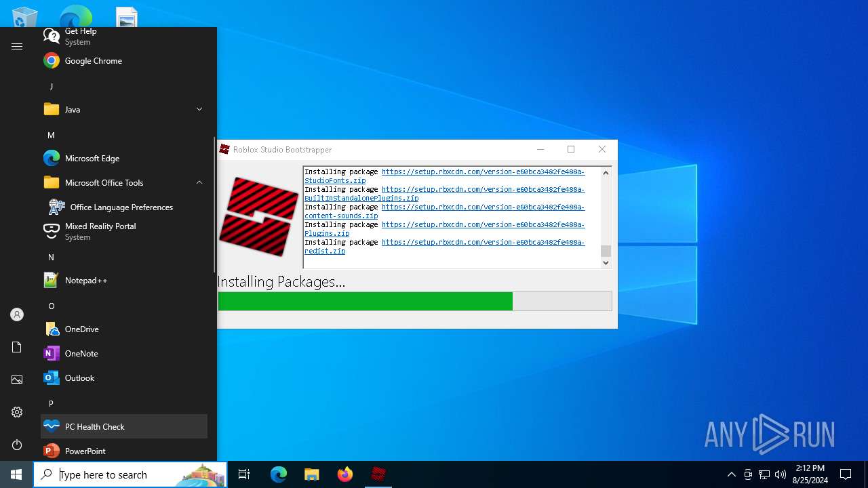The height and width of the screenshot is (488, 868).
Task: Open Edge from the taskbar
Action: pyautogui.click(x=279, y=474)
